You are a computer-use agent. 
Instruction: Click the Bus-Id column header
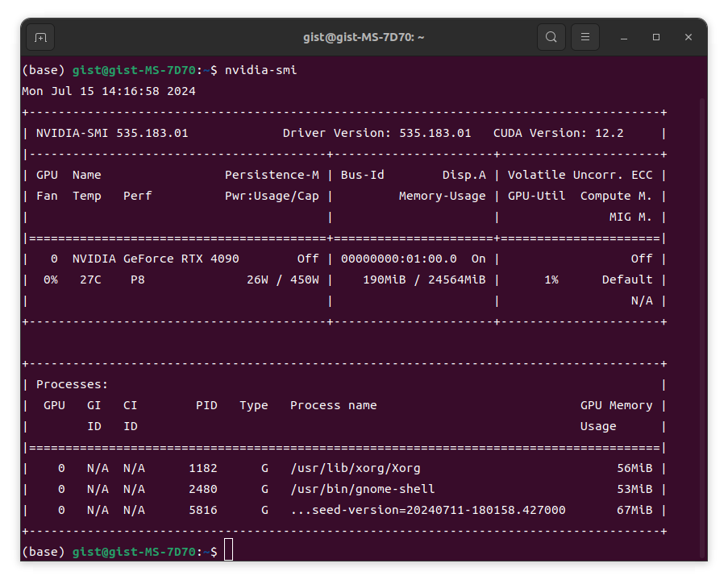[363, 175]
